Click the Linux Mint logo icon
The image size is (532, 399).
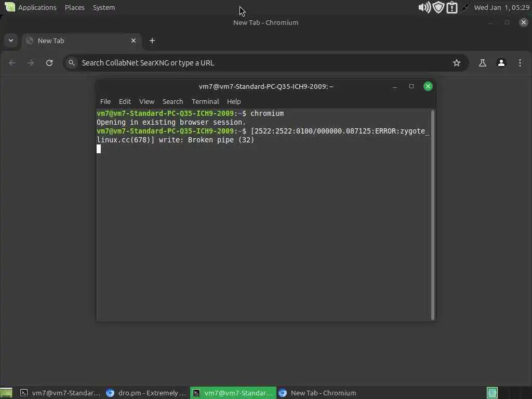pos(10,7)
